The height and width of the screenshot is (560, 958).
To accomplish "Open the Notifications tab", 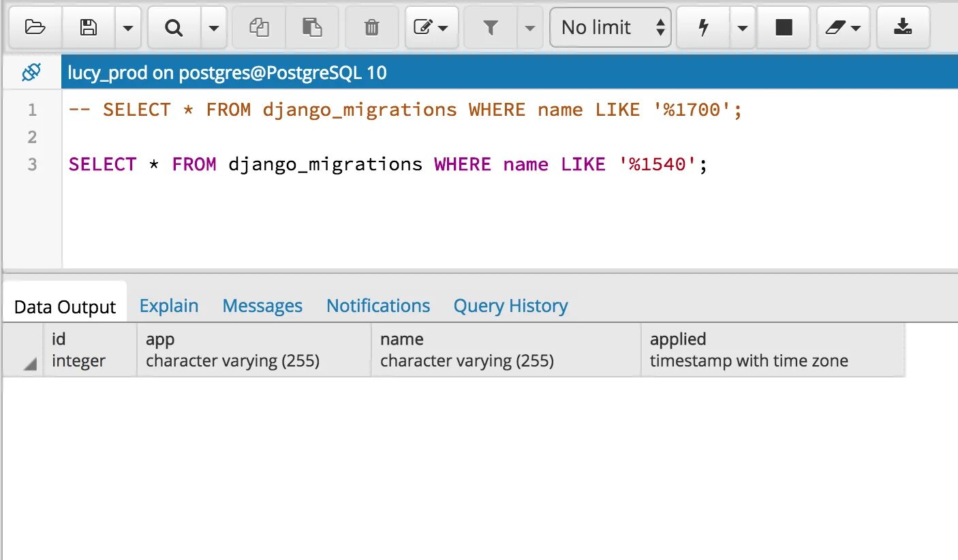I will tap(378, 306).
